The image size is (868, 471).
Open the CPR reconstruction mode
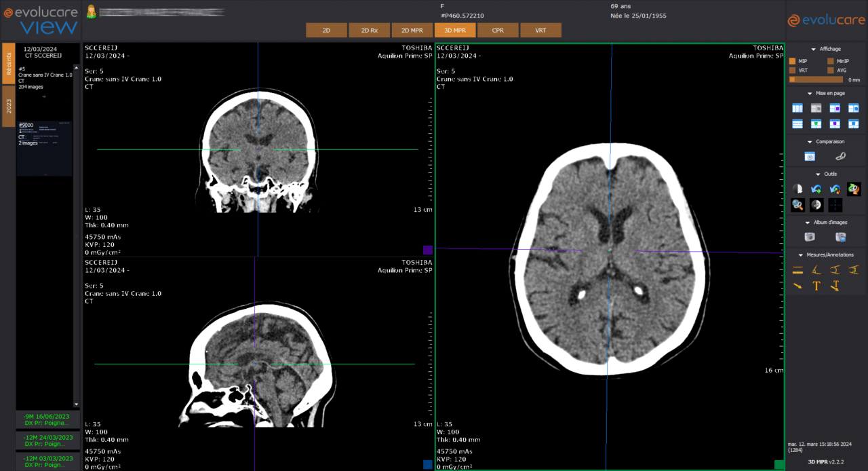coord(498,30)
